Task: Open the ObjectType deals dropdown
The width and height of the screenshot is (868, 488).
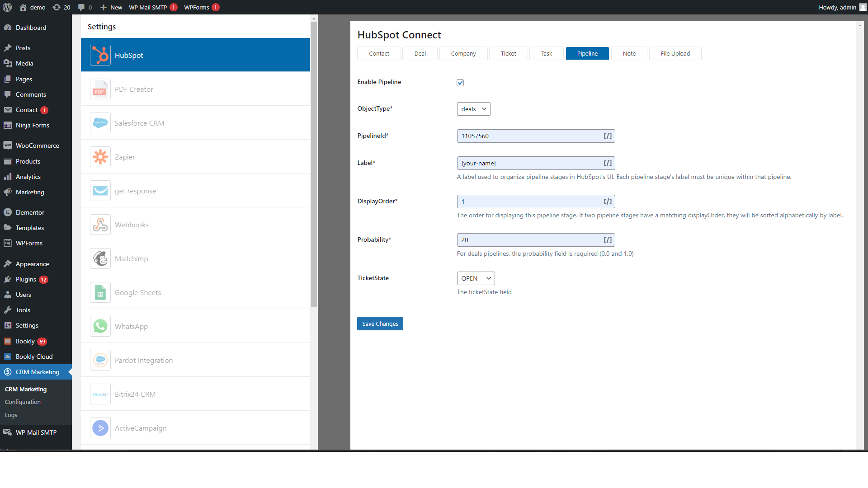Action: point(473,109)
